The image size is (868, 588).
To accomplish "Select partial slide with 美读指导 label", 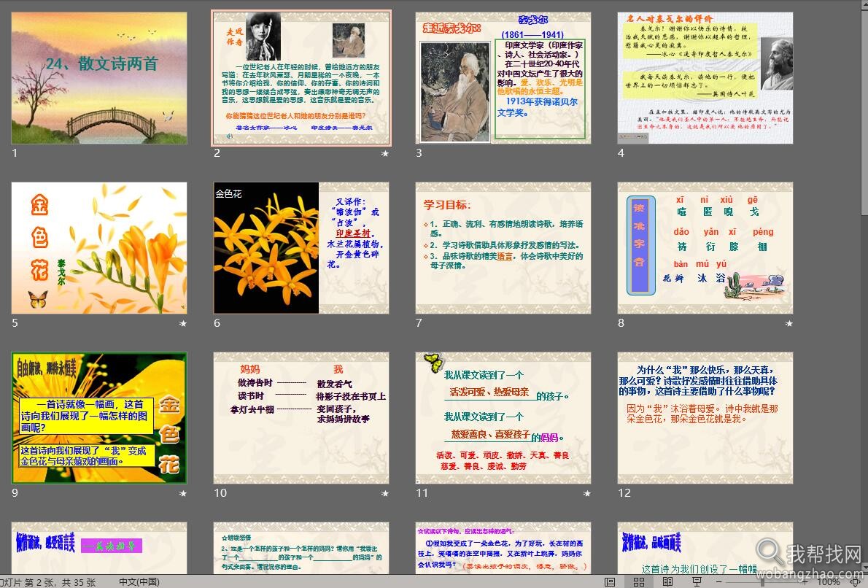I will click(99, 548).
